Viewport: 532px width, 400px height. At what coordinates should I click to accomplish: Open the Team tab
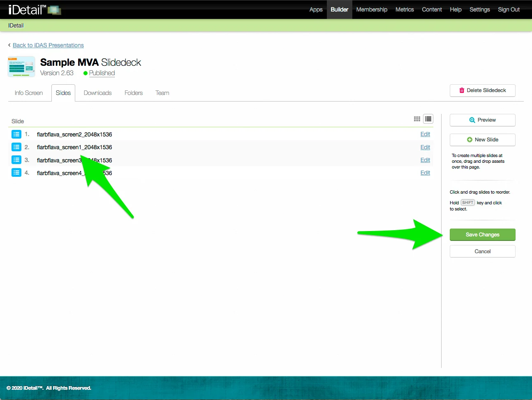tap(162, 93)
